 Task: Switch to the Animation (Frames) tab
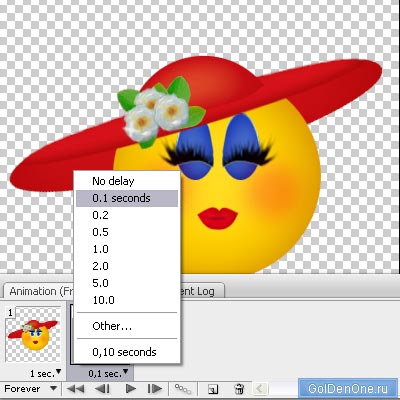coord(39,291)
